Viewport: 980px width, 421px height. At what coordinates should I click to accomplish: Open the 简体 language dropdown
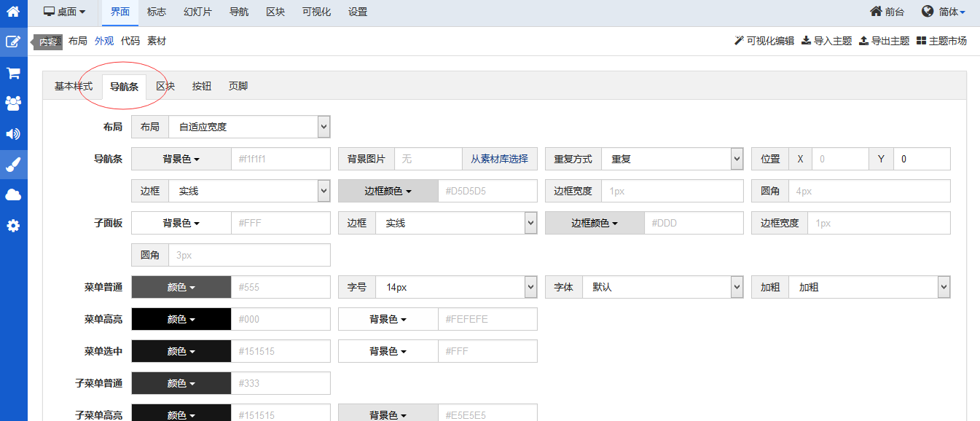coord(944,12)
